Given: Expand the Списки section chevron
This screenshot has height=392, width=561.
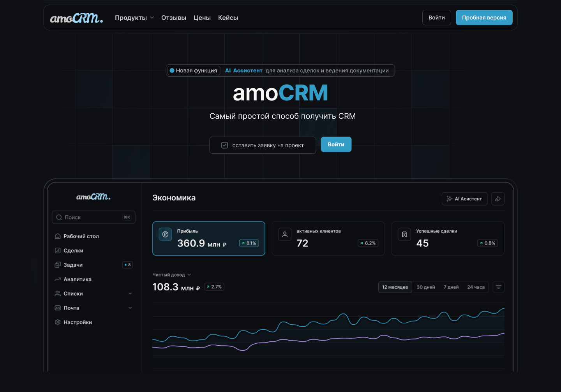Looking at the screenshot, I should tap(130, 294).
